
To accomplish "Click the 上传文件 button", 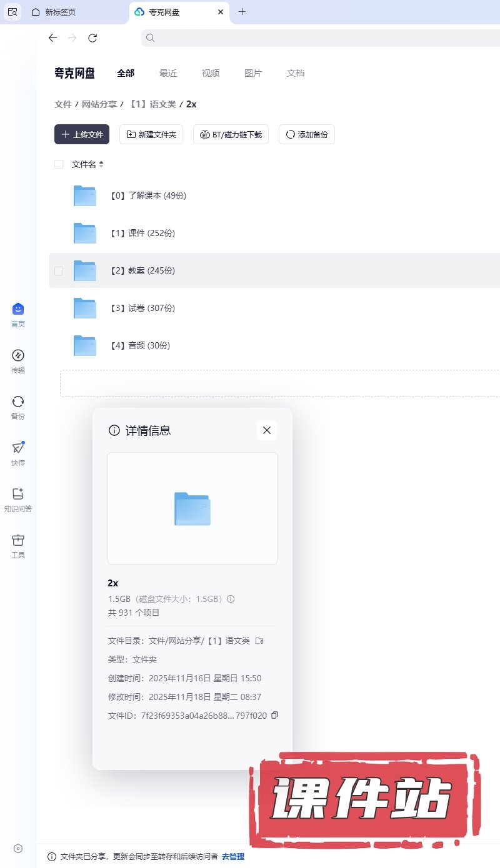I will click(x=82, y=134).
